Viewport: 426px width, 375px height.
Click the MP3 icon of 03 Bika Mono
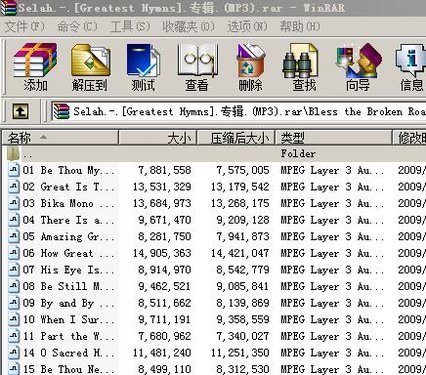14,203
